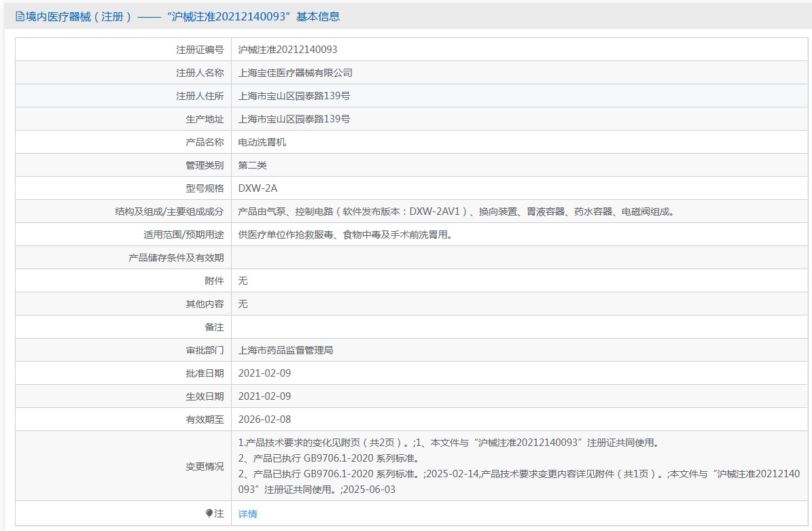Click the 变更情况 row label
The height and width of the screenshot is (531, 812).
[x=205, y=466]
